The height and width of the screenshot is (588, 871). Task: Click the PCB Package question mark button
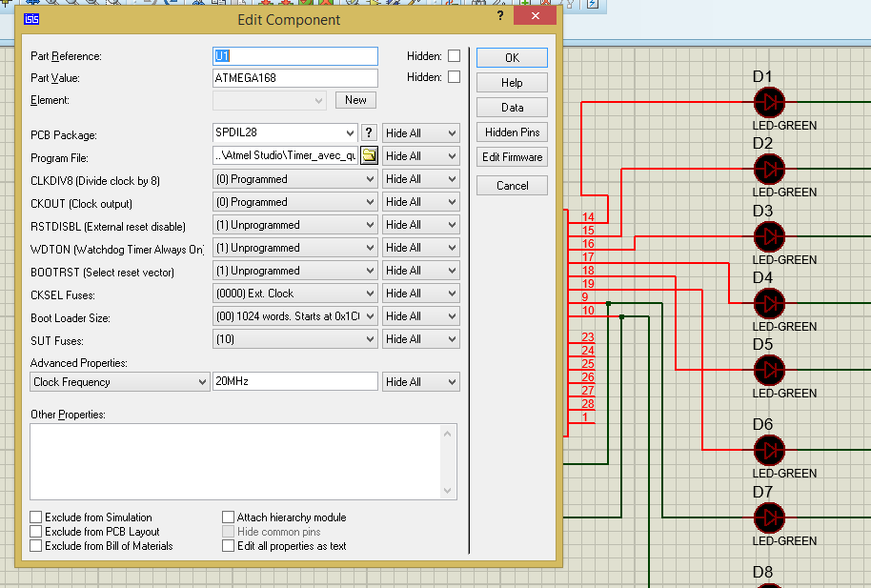tap(370, 133)
